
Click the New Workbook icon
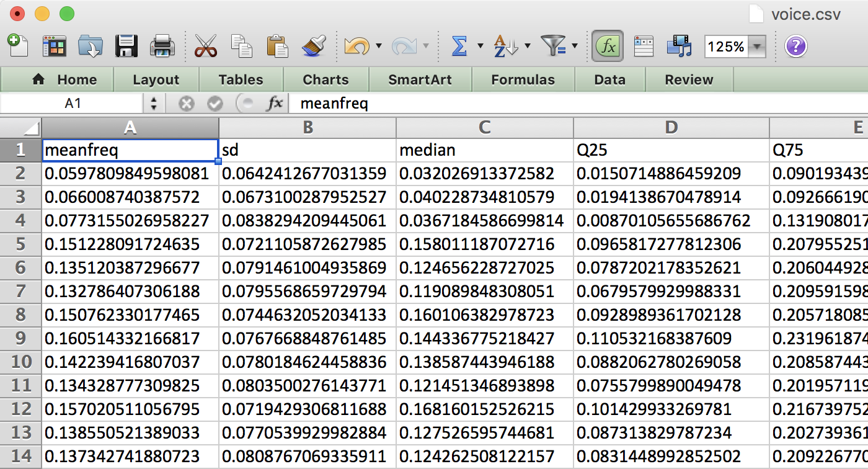point(18,47)
